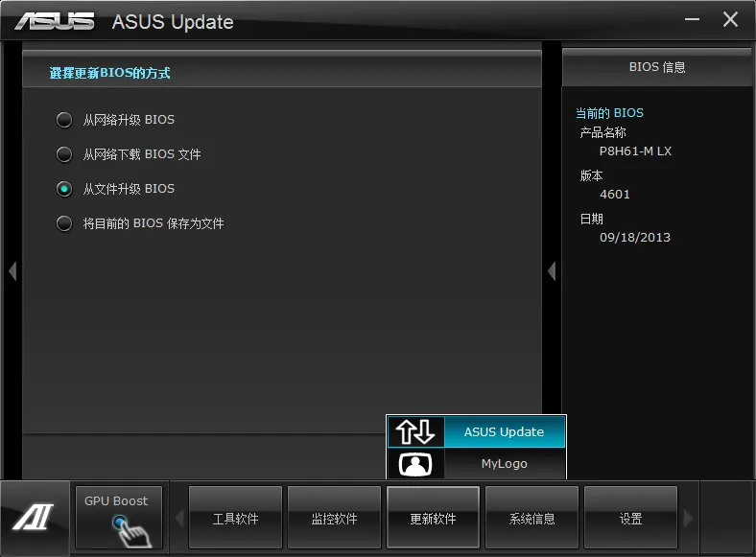Select 从网络升级 BIOS radio option
Screen dimensions: 756x557
[64, 120]
